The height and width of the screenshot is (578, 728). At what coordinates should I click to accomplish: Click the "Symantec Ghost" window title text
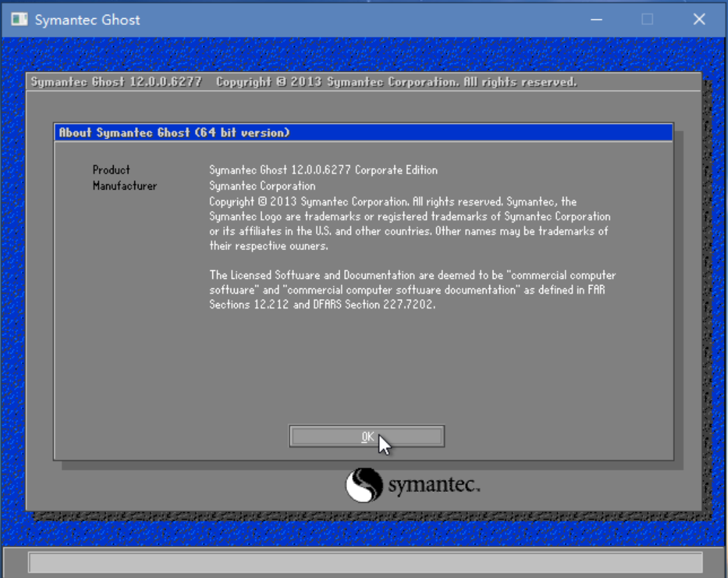[87, 19]
